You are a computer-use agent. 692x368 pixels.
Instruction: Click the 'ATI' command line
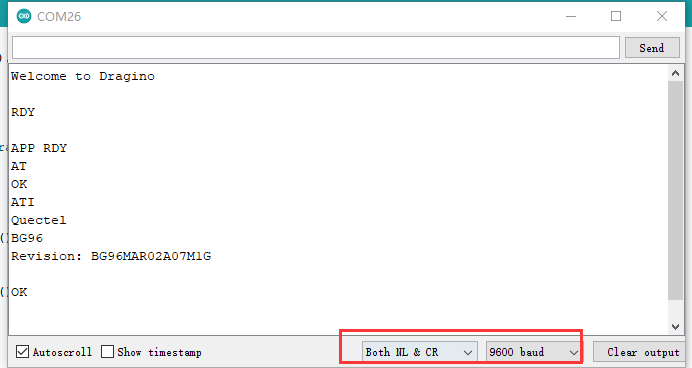tap(23, 202)
